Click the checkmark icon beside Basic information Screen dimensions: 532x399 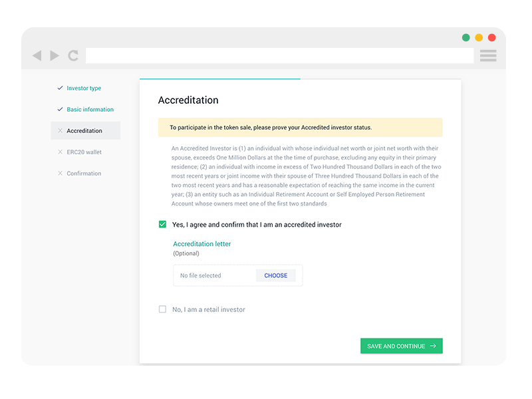pos(60,109)
